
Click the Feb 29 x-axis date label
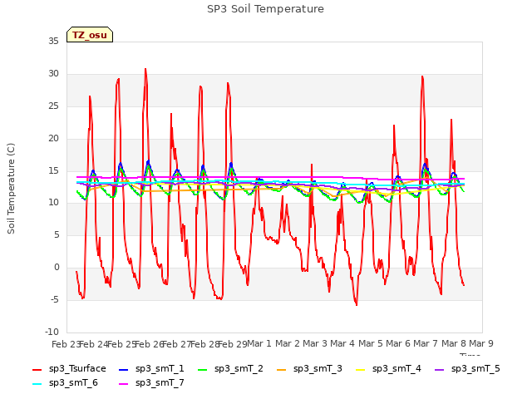[233, 344]
